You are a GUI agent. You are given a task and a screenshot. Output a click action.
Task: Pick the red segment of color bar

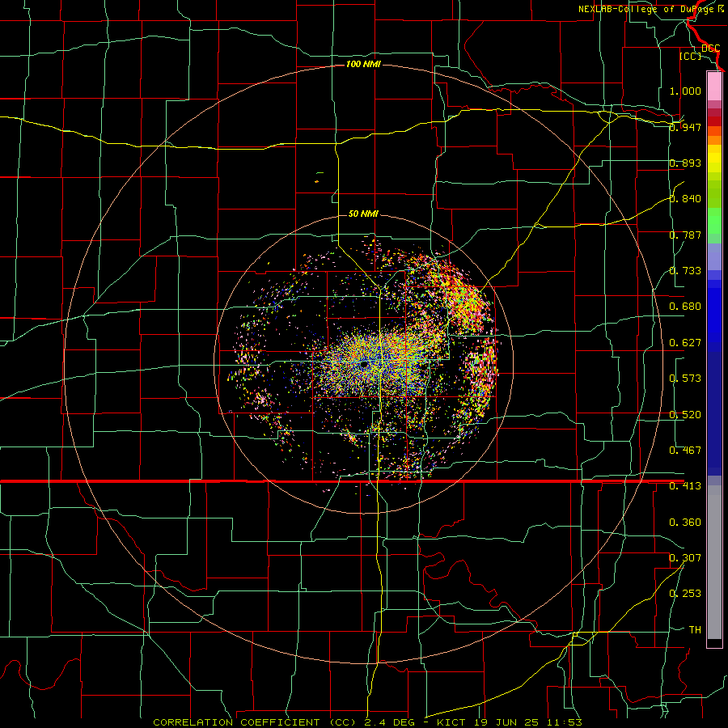[714, 121]
